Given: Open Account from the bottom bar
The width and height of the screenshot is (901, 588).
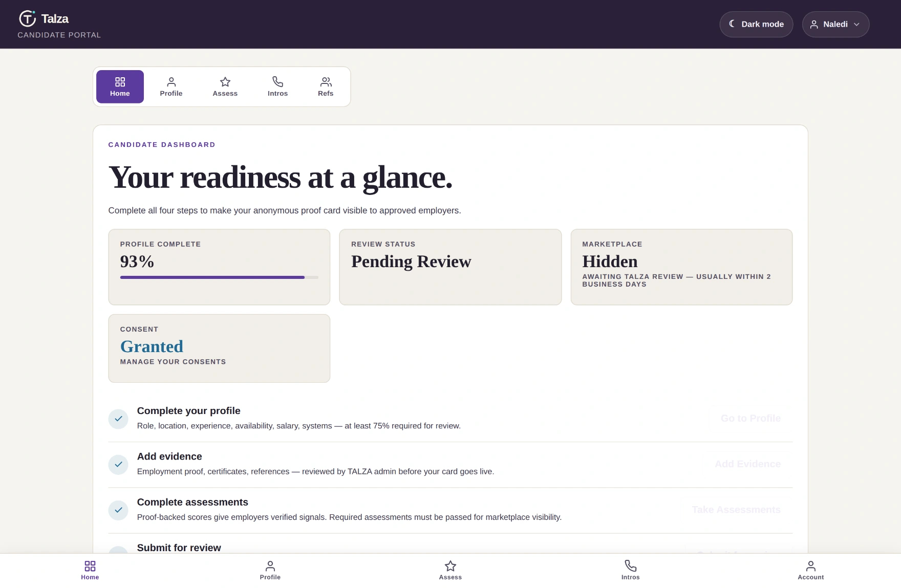Looking at the screenshot, I should click(x=811, y=570).
